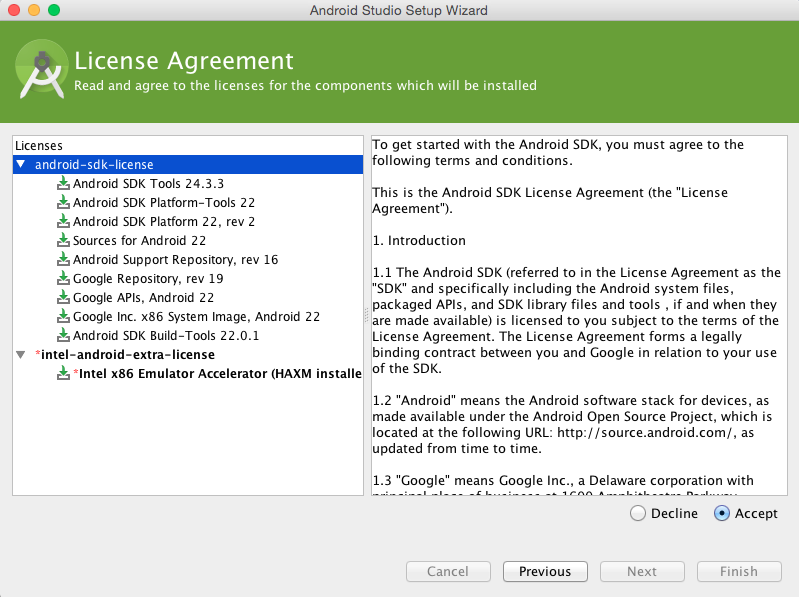Zoom the window with green title bar button
799x597 pixels.
pyautogui.click(x=54, y=10)
